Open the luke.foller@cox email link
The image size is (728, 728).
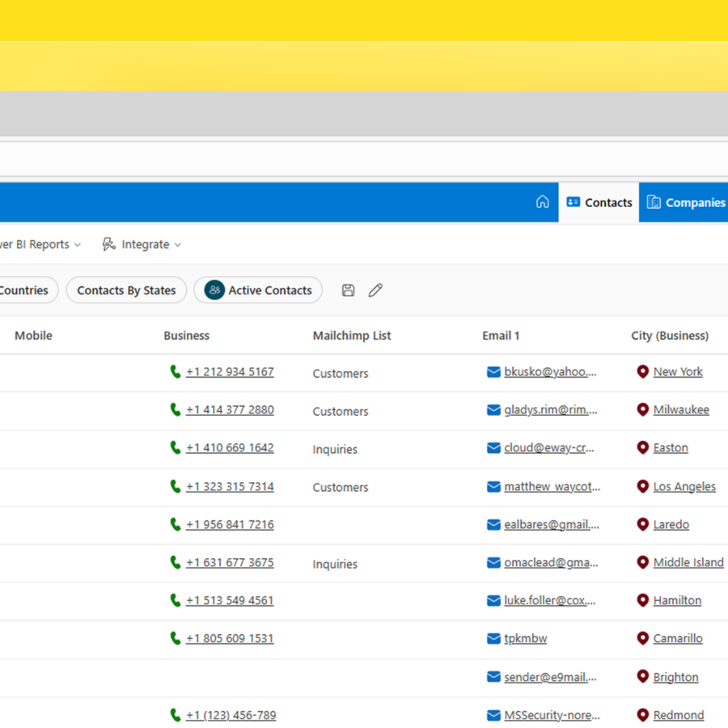[550, 600]
